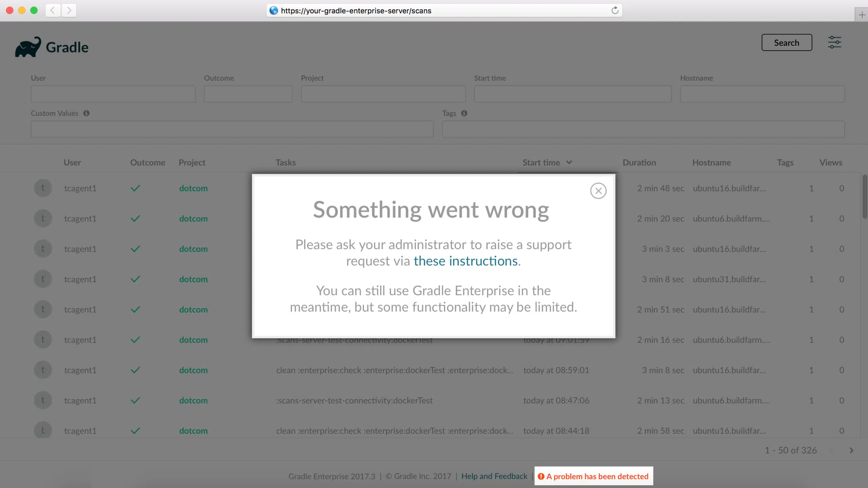The height and width of the screenshot is (488, 868).
Task: Sort by the Outcome column header
Action: point(148,163)
